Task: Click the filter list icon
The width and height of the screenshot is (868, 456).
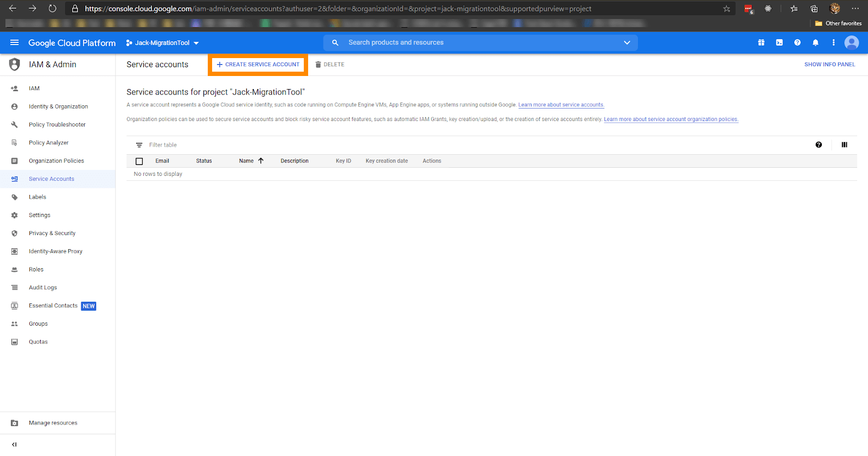Action: tap(139, 145)
